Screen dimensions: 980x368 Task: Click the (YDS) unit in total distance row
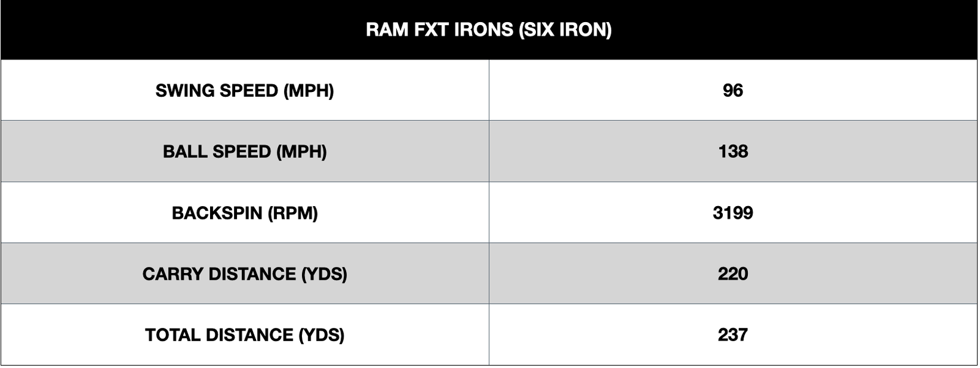(x=322, y=335)
